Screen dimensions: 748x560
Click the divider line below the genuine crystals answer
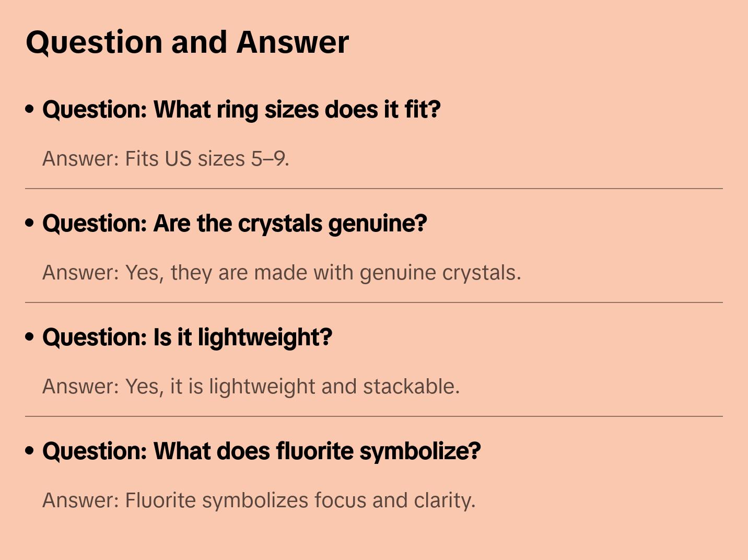pos(374,302)
